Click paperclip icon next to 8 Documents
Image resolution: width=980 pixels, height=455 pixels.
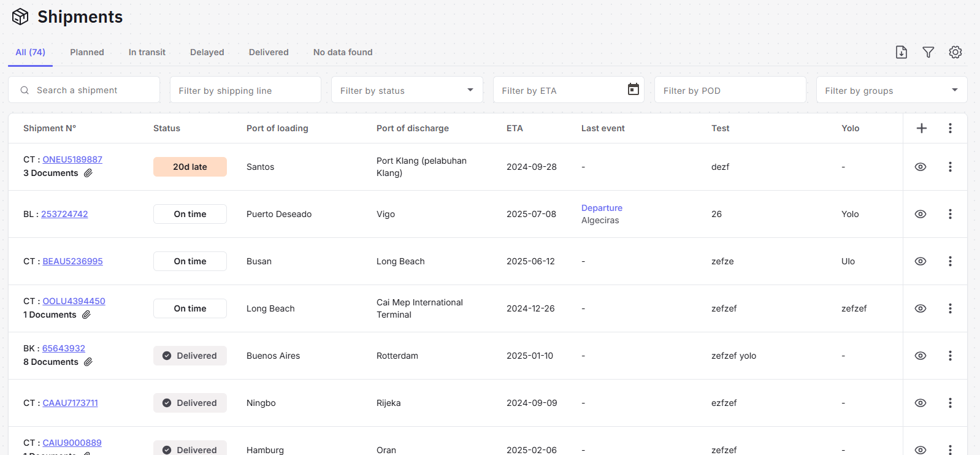(88, 362)
